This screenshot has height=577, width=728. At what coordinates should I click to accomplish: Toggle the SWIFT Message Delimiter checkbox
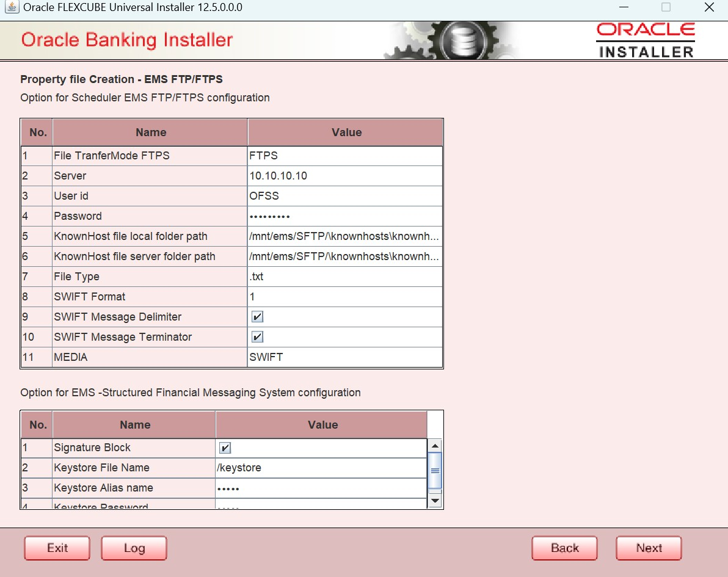pyautogui.click(x=257, y=316)
